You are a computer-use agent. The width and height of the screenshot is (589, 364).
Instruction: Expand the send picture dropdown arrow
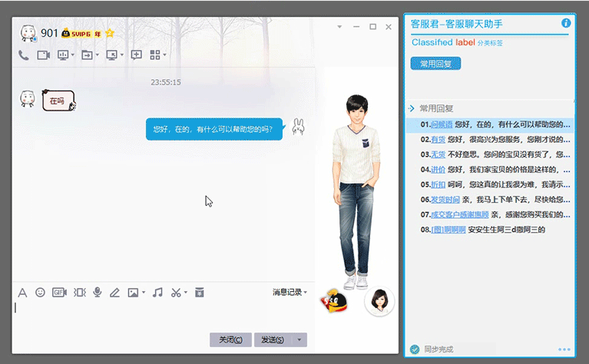point(144,293)
